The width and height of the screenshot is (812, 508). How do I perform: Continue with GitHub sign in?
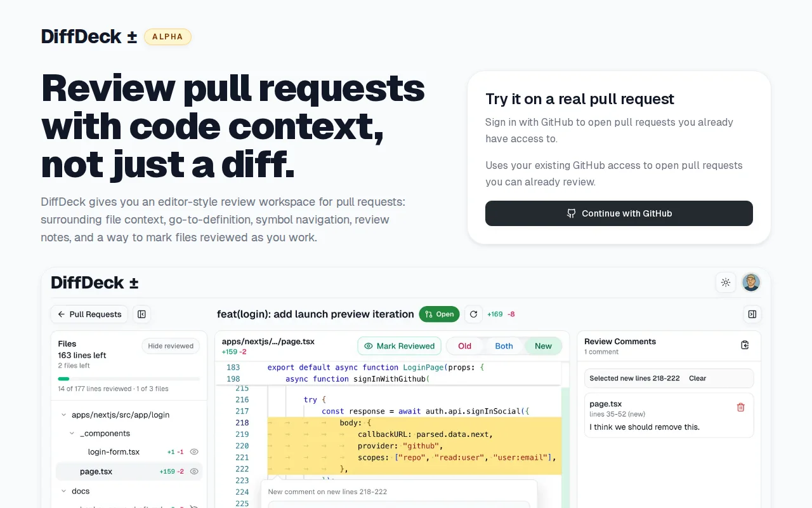619,213
